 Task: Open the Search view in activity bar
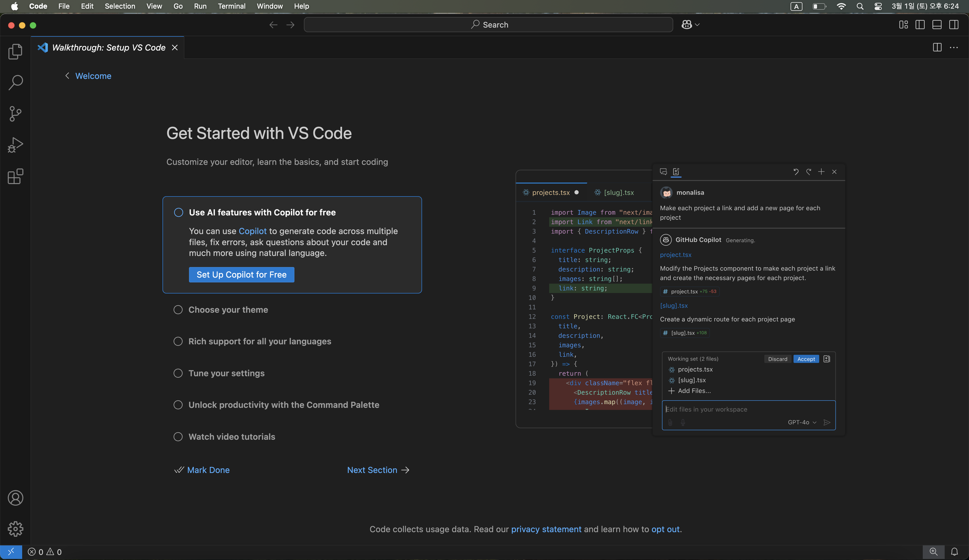coord(15,83)
